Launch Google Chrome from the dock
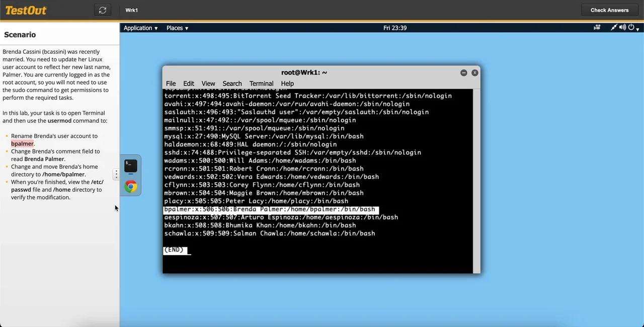The height and width of the screenshot is (327, 644). click(130, 186)
